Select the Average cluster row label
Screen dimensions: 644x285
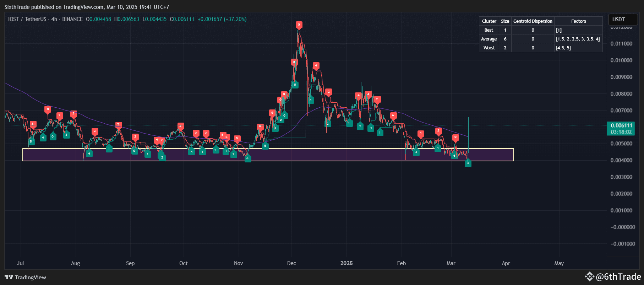489,39
